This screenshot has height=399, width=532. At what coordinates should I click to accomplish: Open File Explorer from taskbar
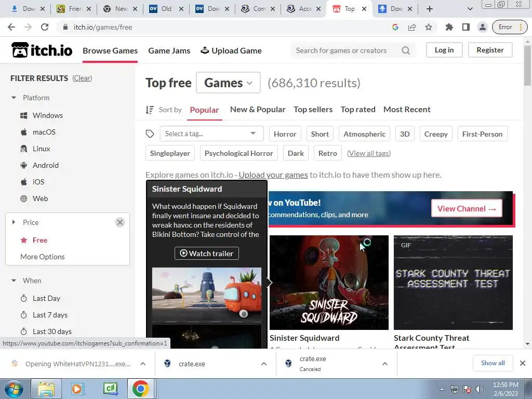[46, 389]
